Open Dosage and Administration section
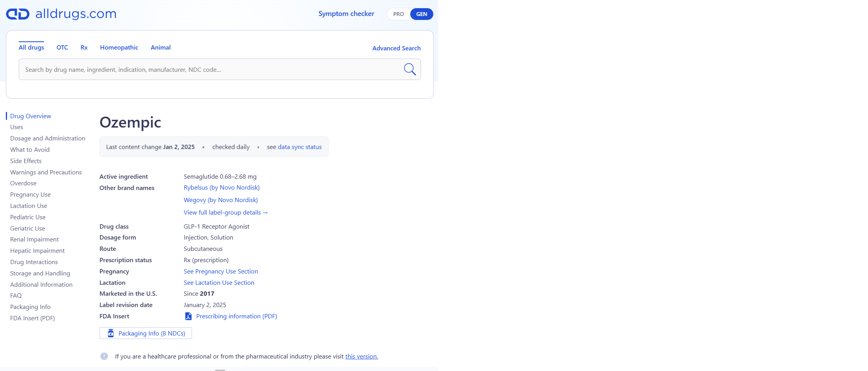Screen dimensions: 868x371 pyautogui.click(x=48, y=138)
